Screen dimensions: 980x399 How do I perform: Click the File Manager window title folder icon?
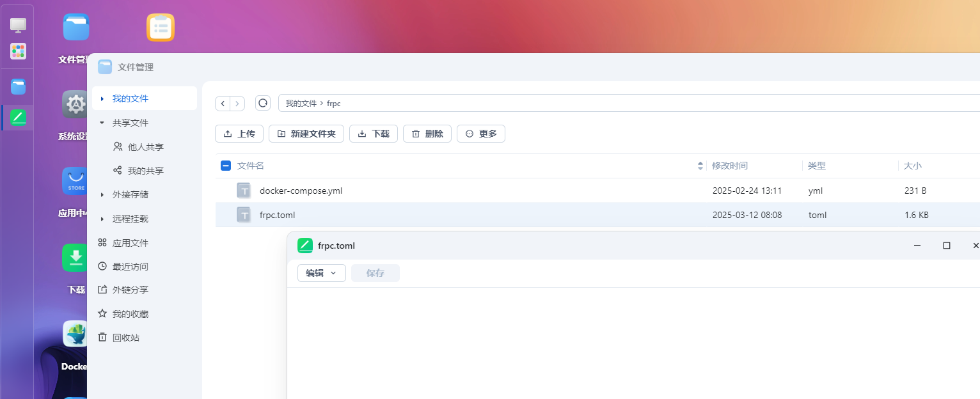coord(105,67)
